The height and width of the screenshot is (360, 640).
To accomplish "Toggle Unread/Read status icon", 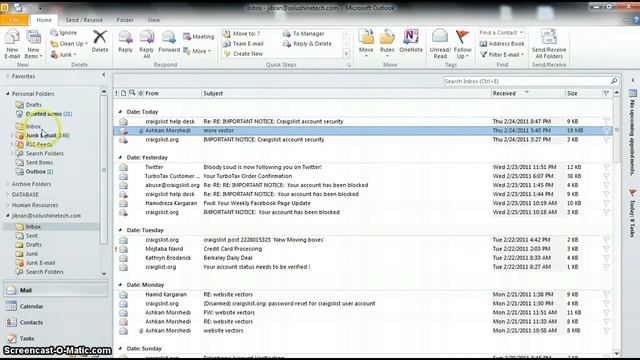I will click(440, 44).
